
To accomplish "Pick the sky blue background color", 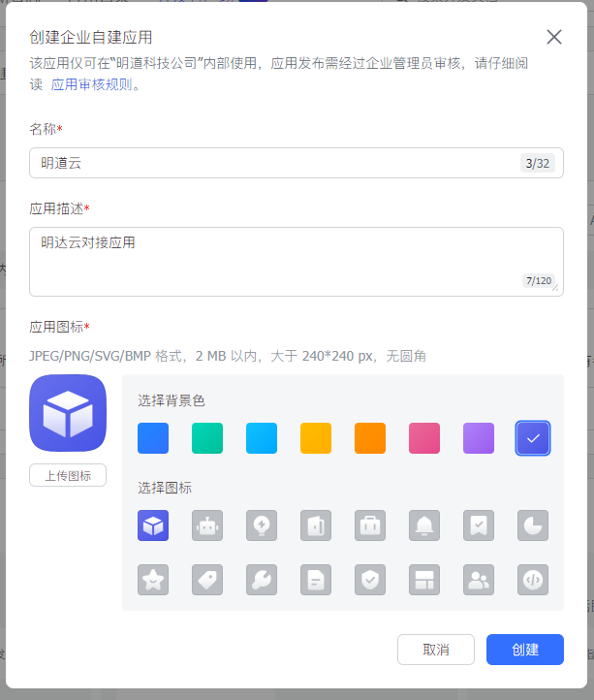I will 262,438.
